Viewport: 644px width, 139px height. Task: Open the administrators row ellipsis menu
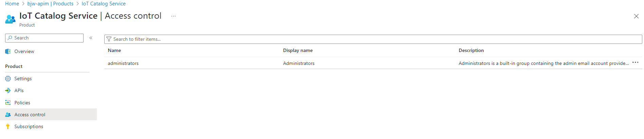(x=636, y=63)
